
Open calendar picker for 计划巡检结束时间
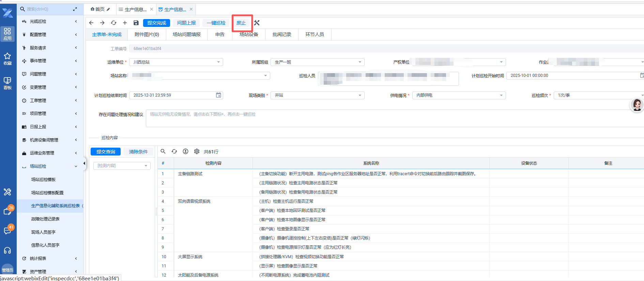218,95
